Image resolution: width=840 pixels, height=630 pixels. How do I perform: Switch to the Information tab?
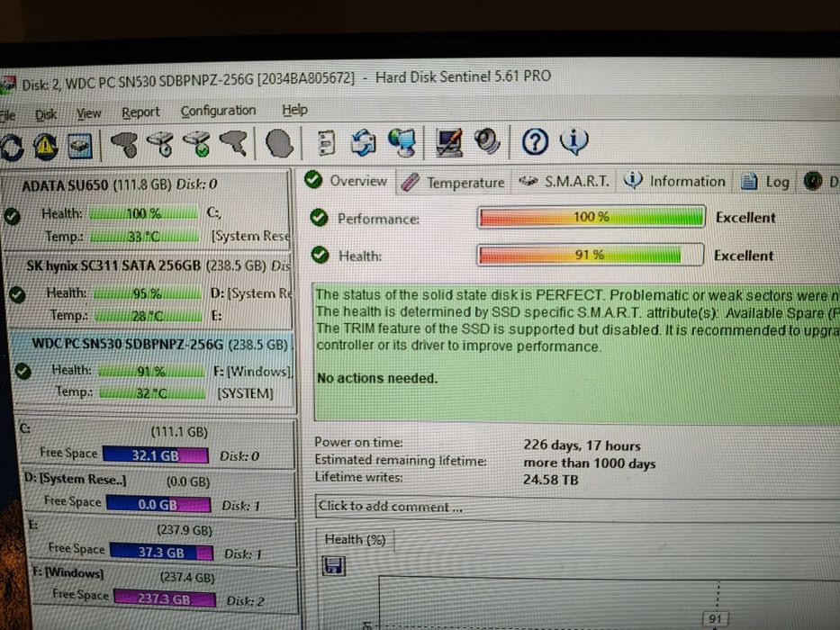click(675, 182)
